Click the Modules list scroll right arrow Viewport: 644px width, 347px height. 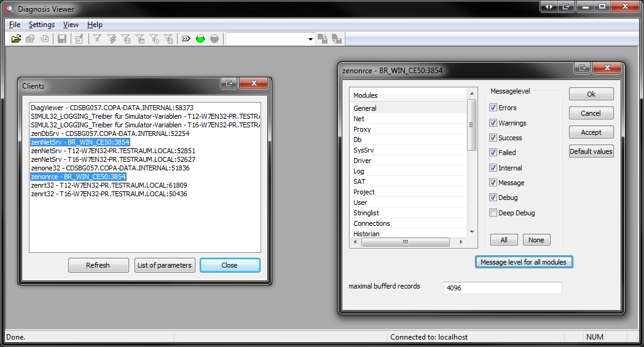point(461,242)
